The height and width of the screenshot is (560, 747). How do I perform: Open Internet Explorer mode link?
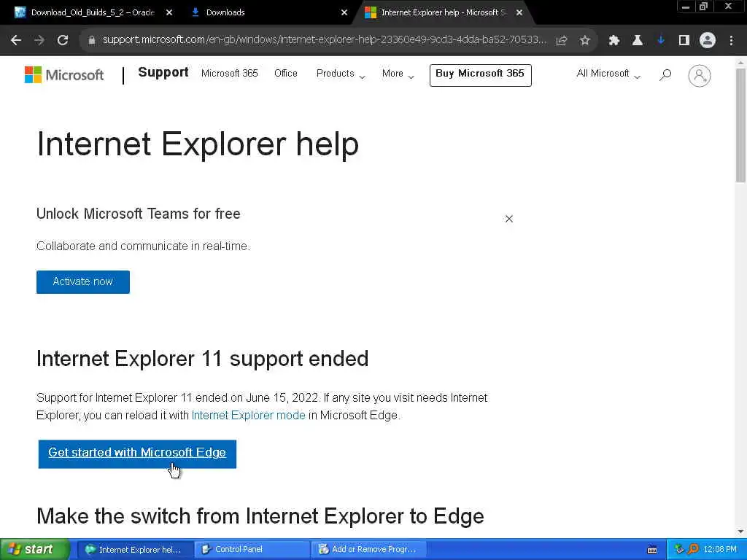[x=248, y=415]
